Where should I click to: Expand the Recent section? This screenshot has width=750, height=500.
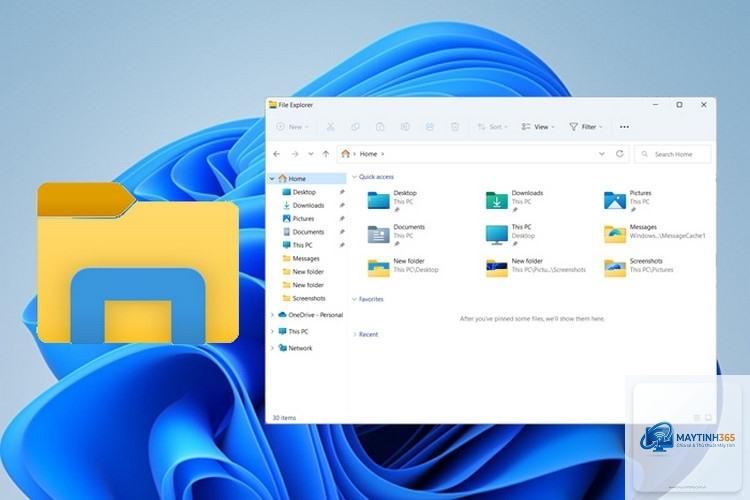click(x=354, y=334)
